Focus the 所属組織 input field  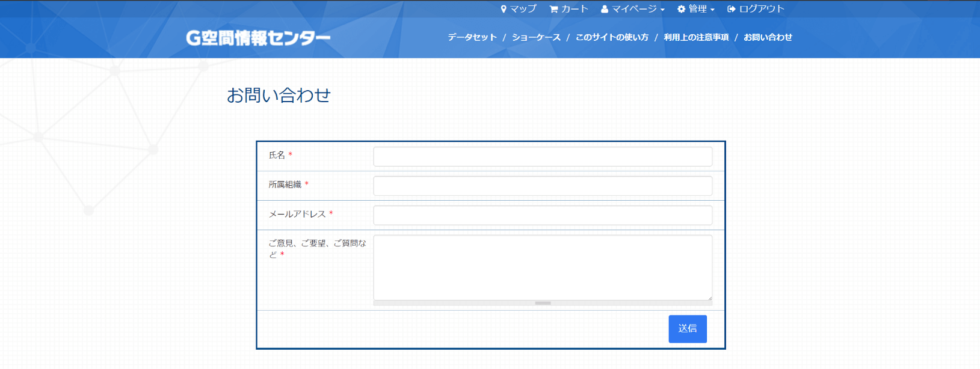coord(543,186)
